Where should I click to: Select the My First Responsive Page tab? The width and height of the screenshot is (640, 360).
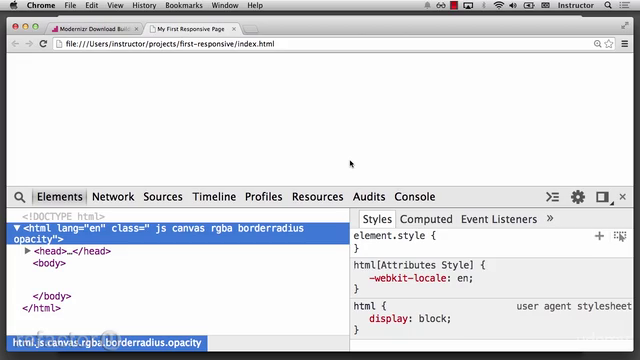tap(191, 29)
